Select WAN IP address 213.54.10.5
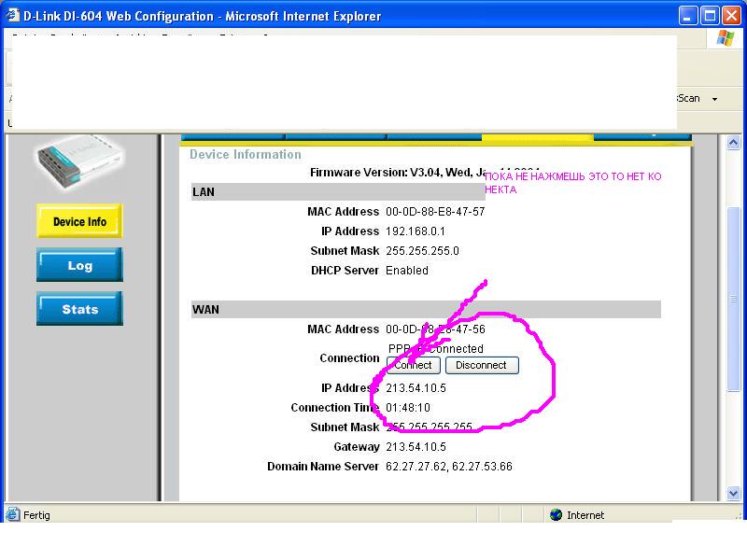Image resolution: width=747 pixels, height=560 pixels. (x=416, y=388)
